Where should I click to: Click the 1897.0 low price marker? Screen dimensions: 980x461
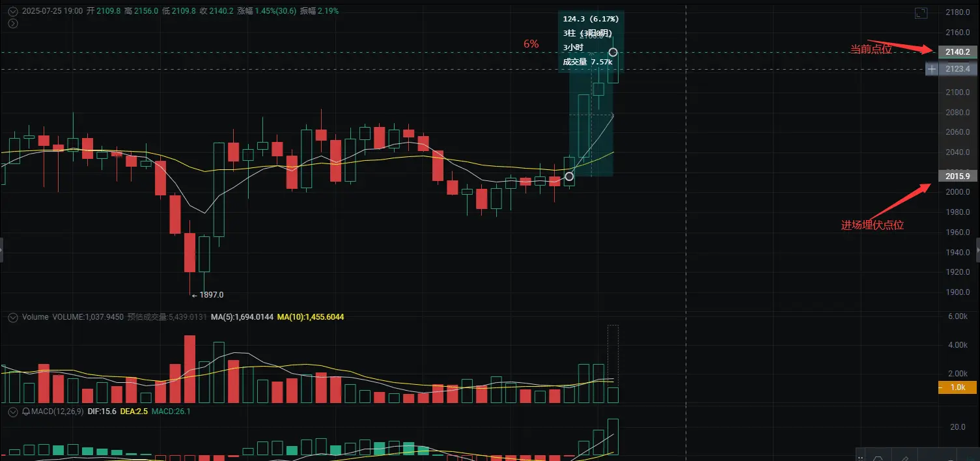(x=208, y=295)
